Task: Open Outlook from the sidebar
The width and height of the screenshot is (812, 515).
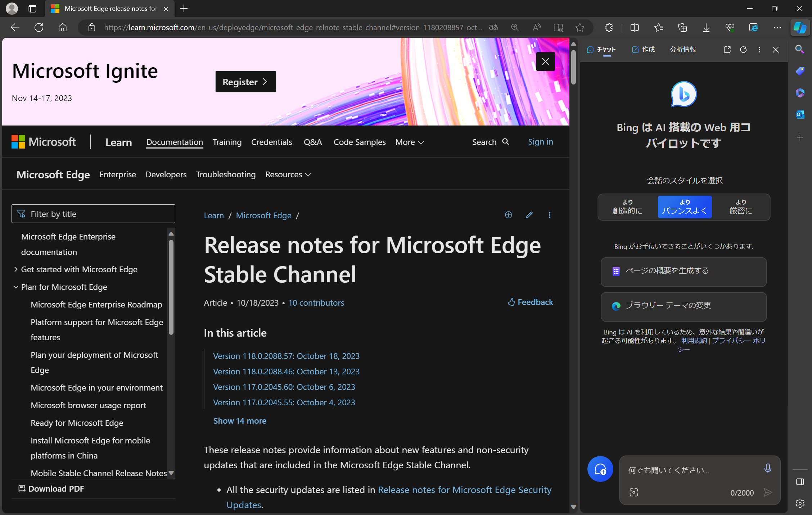Action: pos(800,114)
